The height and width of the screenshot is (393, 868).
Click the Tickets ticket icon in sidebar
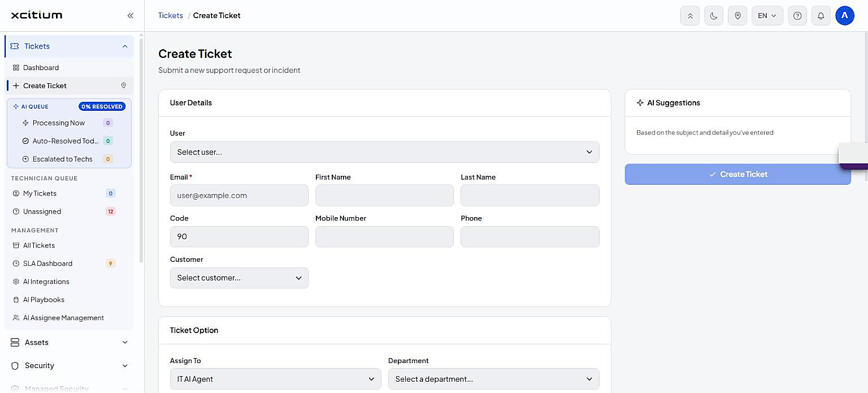click(x=15, y=46)
